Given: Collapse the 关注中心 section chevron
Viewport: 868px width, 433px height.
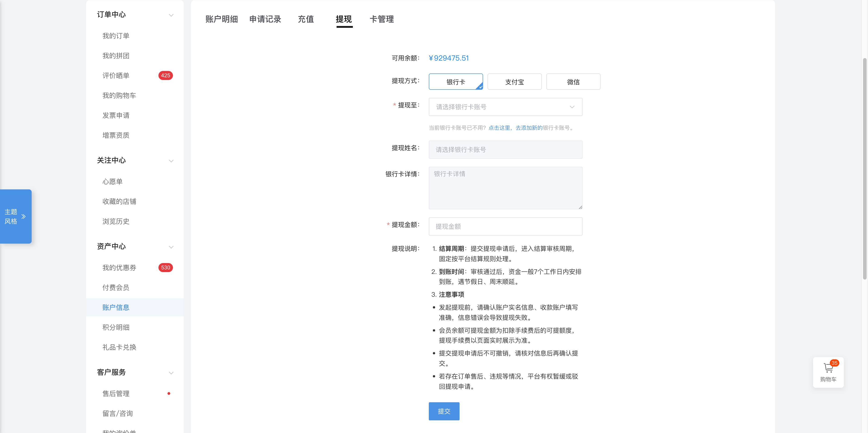Looking at the screenshot, I should pyautogui.click(x=171, y=161).
